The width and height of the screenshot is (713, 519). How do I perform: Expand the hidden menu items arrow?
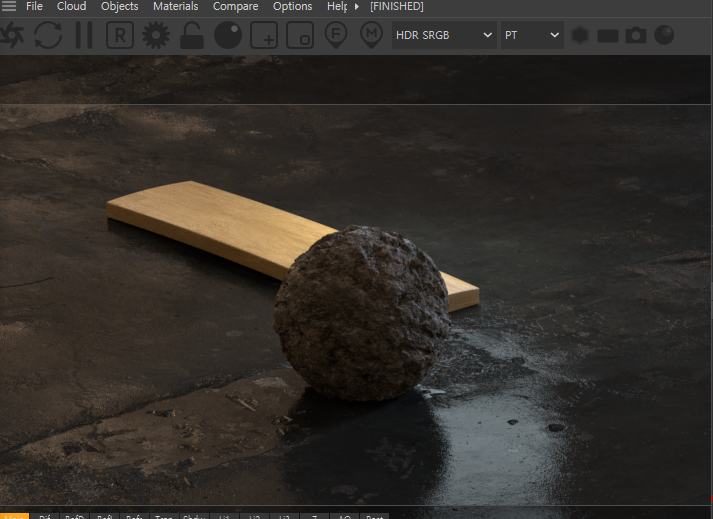click(356, 6)
